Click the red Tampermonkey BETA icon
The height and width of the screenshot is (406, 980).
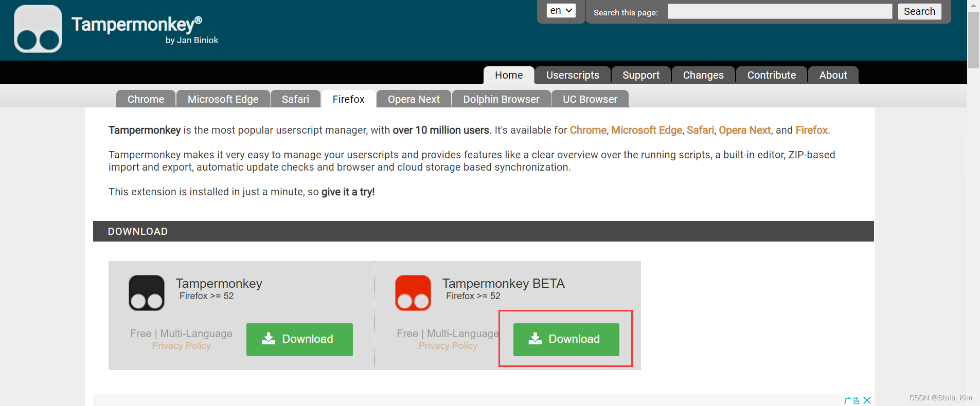point(413,293)
